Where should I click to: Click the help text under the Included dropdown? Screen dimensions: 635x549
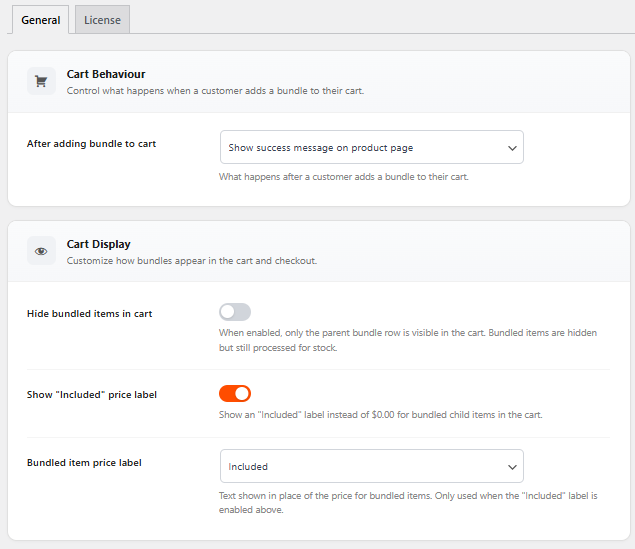408,502
